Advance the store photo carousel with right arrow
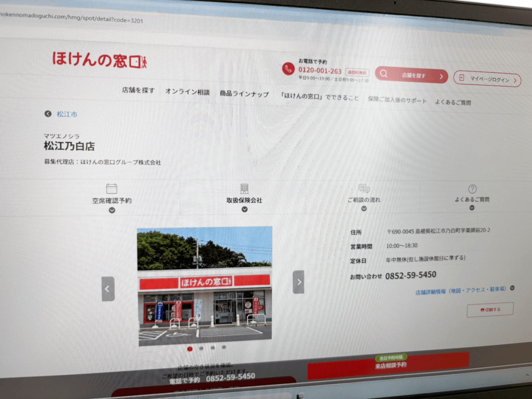 (298, 282)
